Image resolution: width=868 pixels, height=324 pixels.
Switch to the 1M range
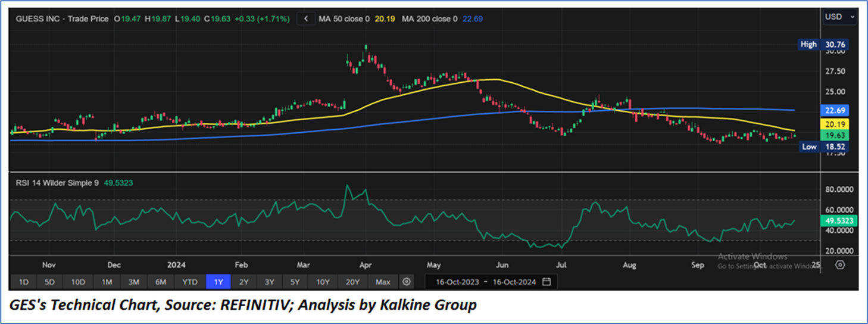[x=107, y=282]
